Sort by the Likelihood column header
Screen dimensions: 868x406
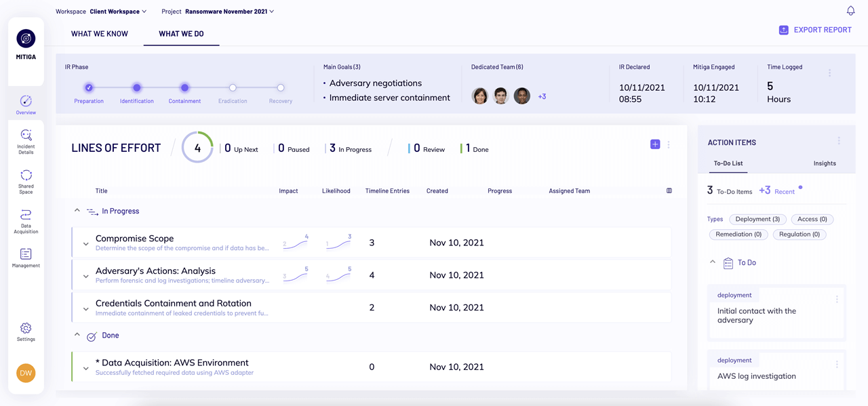pos(336,191)
